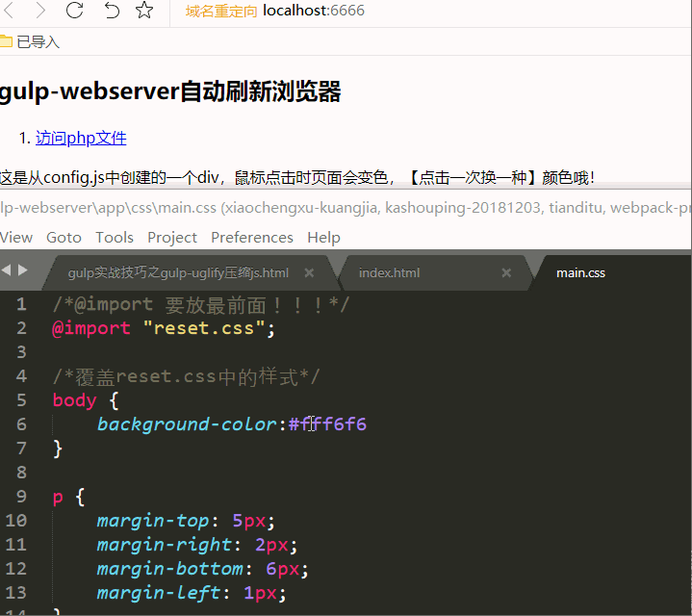Click the background-color property
Screen dimensions: 692x616
[x=187, y=424]
